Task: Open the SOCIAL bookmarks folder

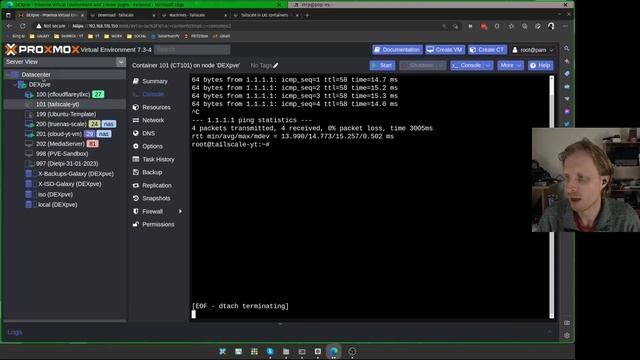Action: click(x=136, y=36)
